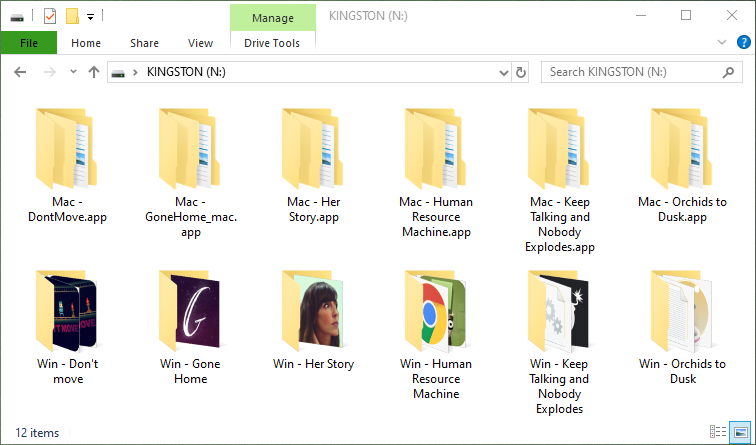
Task: Open the Drive Tools tab
Action: tap(272, 43)
